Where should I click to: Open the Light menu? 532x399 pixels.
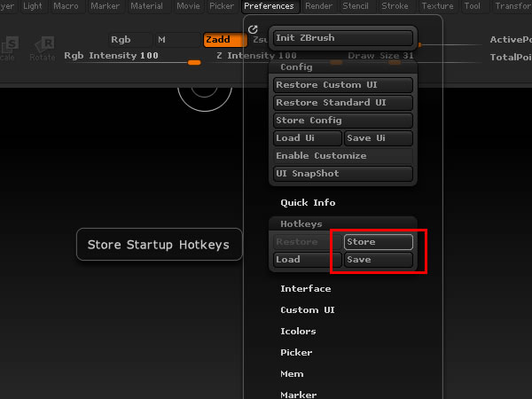click(33, 6)
